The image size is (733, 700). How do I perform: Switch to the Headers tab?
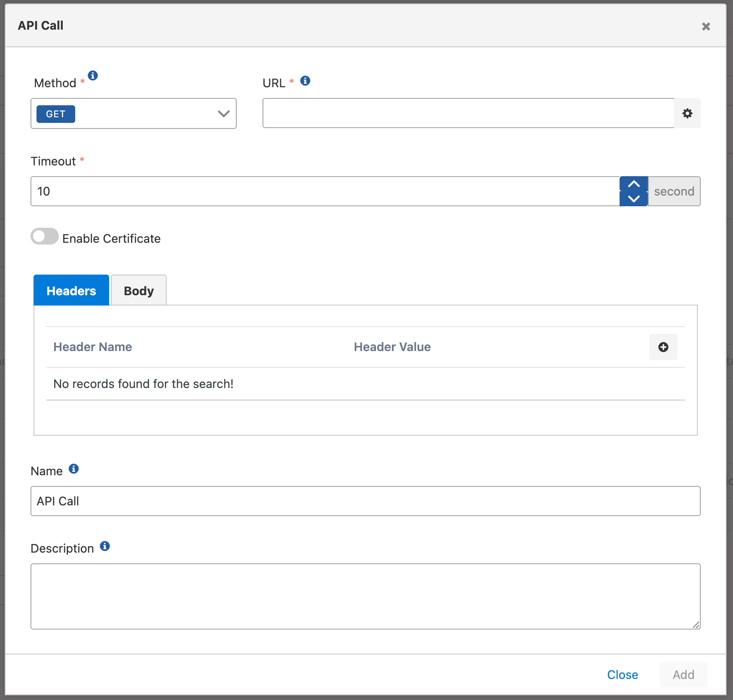pyautogui.click(x=71, y=291)
